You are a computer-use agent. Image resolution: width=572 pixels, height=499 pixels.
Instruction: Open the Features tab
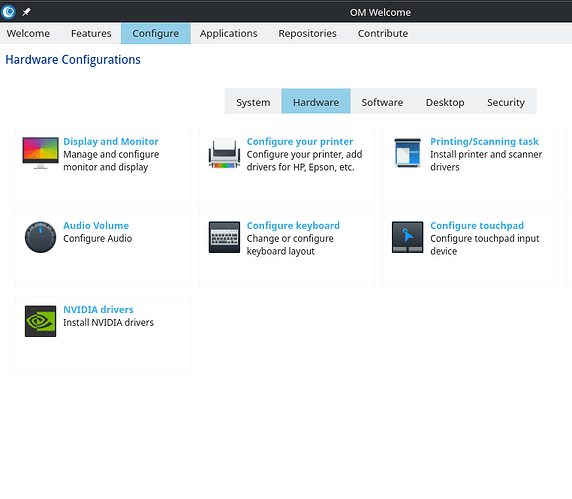91,33
